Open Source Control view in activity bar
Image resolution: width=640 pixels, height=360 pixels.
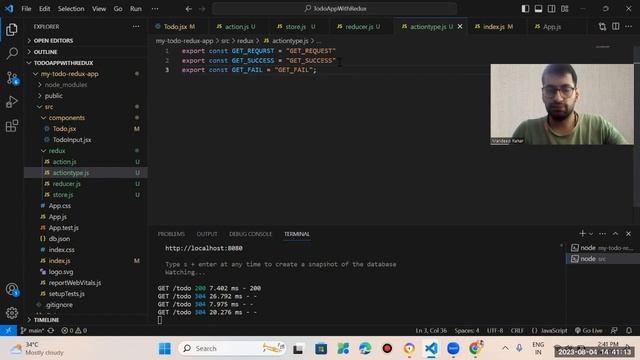pyautogui.click(x=12, y=78)
